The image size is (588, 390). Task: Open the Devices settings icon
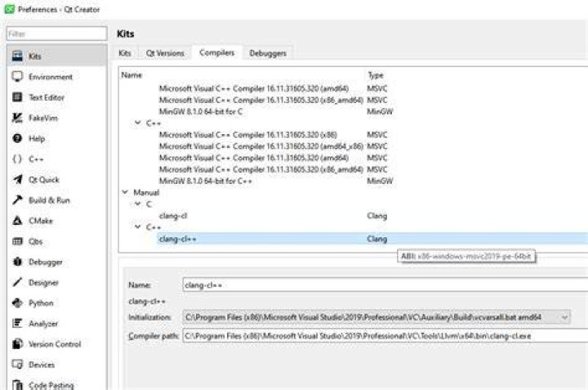point(17,365)
